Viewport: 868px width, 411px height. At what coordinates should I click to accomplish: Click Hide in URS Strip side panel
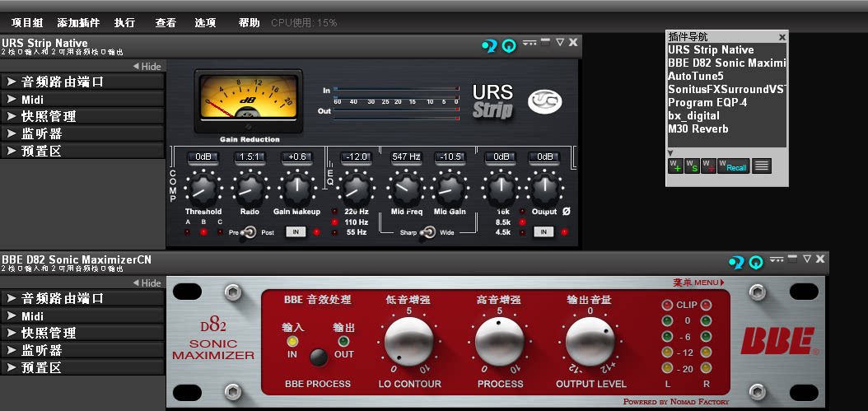pos(147,67)
